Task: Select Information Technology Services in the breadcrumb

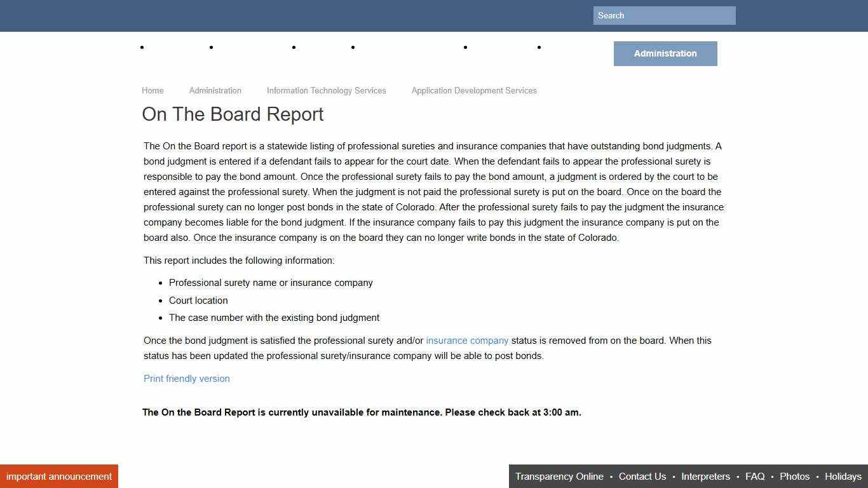Action: [x=326, y=91]
